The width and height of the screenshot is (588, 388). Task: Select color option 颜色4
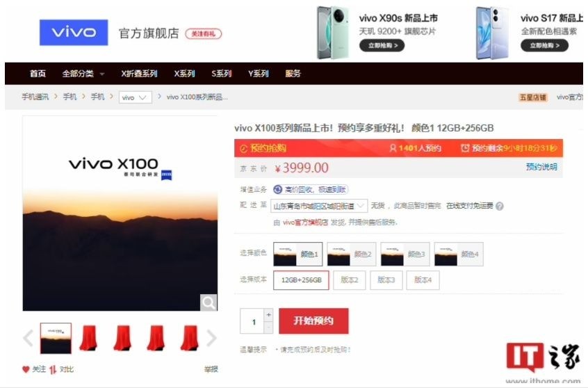[459, 254]
